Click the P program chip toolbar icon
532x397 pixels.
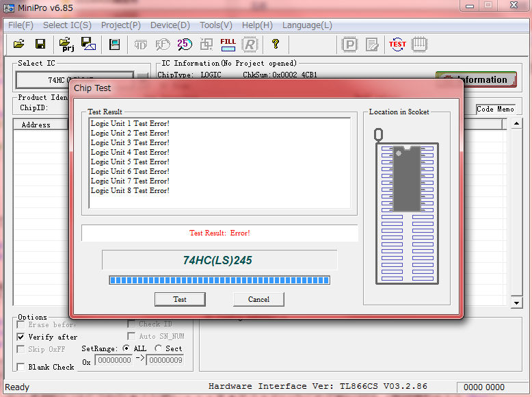(x=350, y=44)
